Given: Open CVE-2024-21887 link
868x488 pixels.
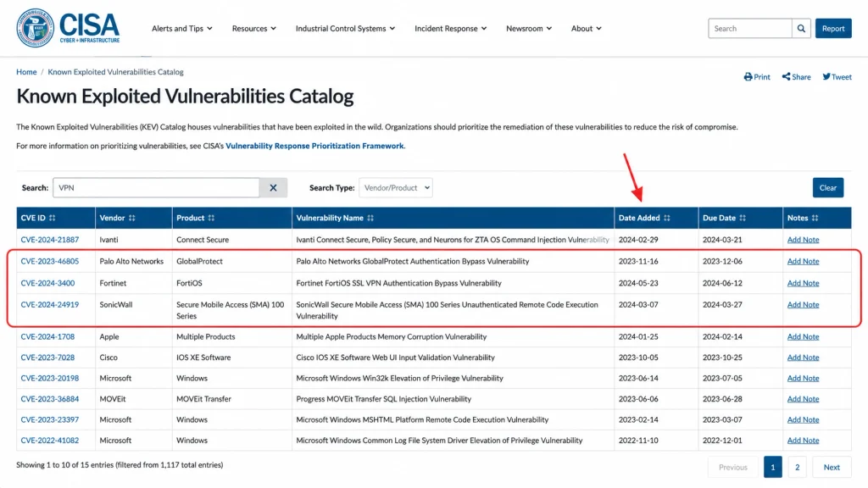Looking at the screenshot, I should click(x=50, y=240).
